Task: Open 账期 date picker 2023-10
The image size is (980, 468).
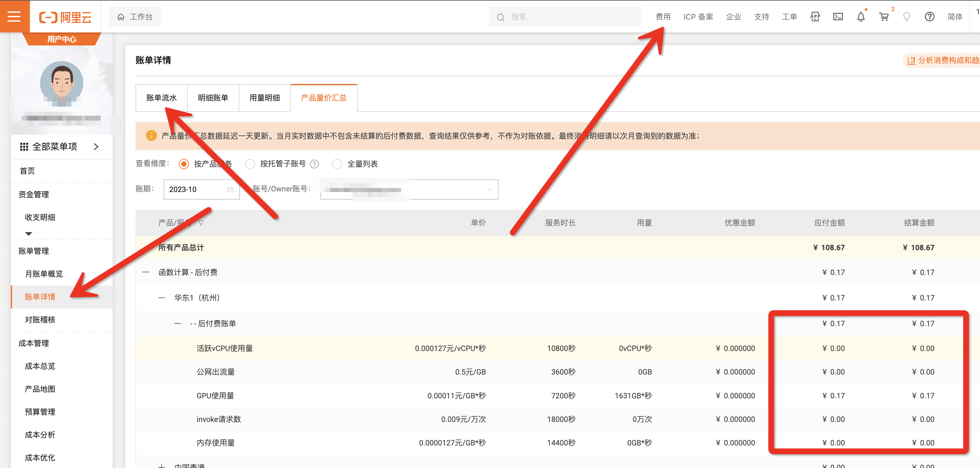Action: tap(201, 189)
